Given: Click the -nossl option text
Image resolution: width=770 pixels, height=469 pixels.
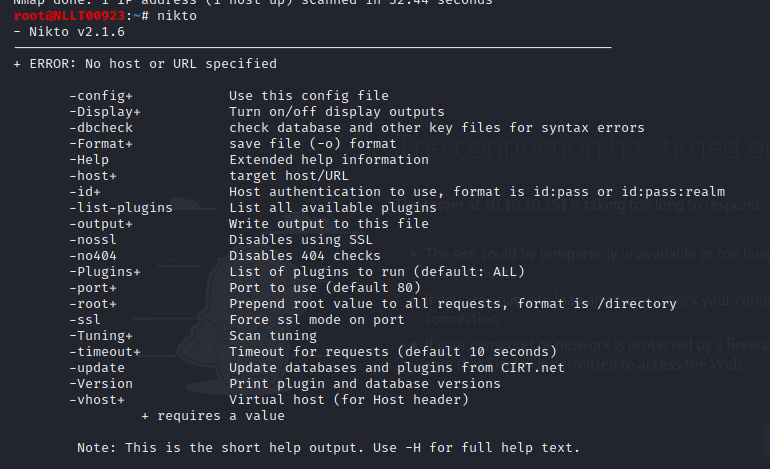Looking at the screenshot, I should (x=93, y=240).
